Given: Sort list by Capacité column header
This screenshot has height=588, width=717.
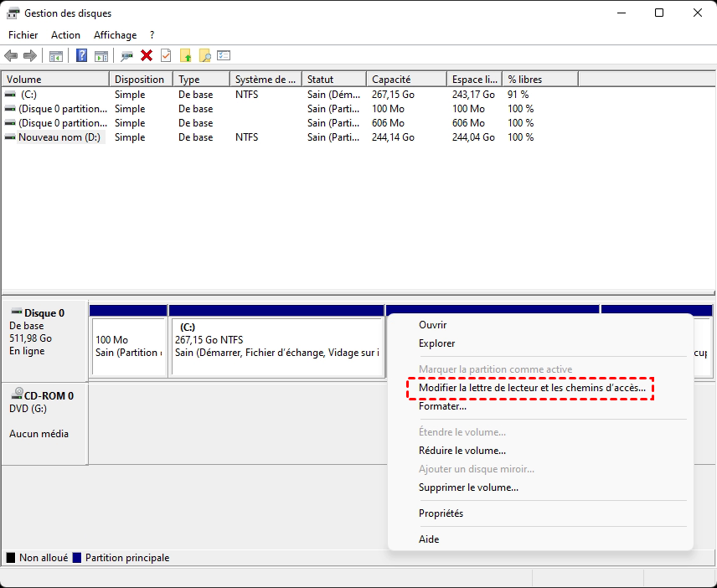Looking at the screenshot, I should pos(406,80).
